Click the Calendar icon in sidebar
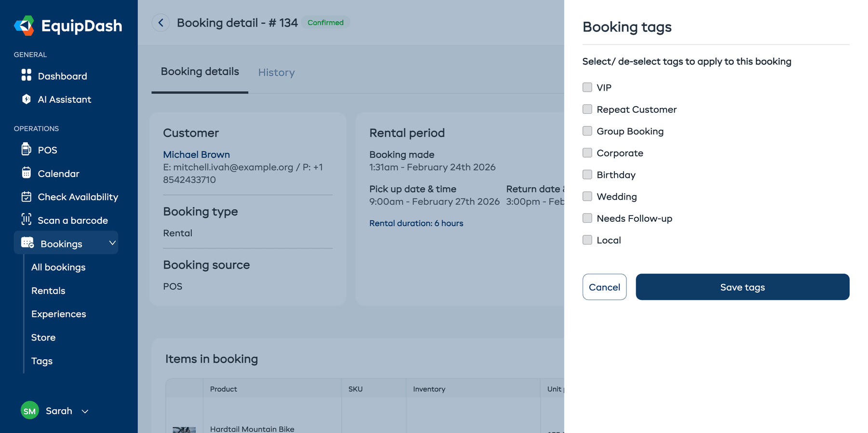 tap(27, 173)
